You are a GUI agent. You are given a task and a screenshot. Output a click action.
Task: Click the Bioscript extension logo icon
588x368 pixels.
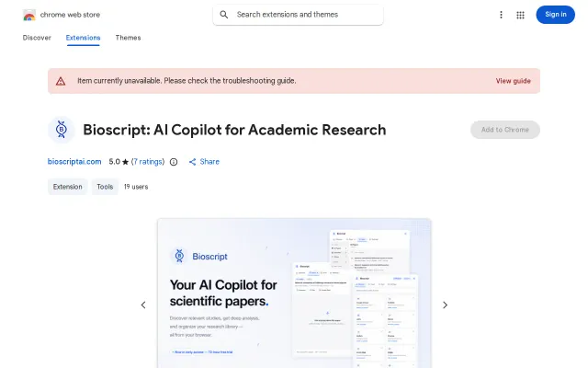coord(62,130)
